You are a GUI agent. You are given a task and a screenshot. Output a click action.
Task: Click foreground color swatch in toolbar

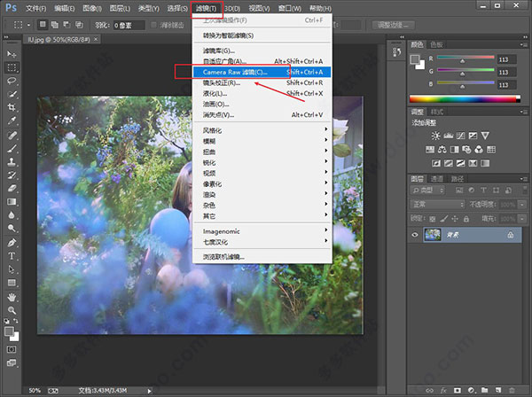tap(9, 331)
